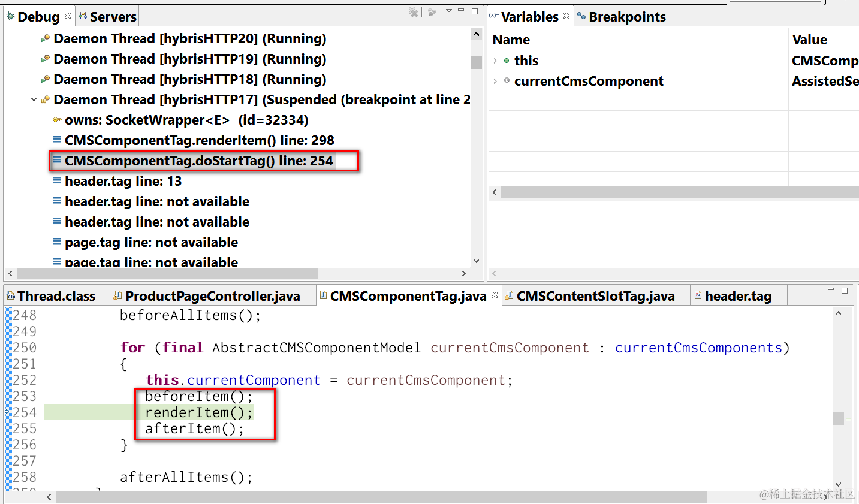Click stack frame icon of header.tag line 13
This screenshot has width=859, height=504.
(x=57, y=180)
